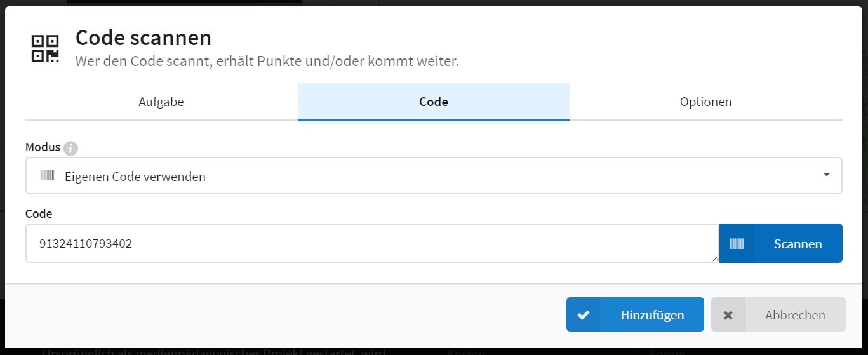Viewport: 868px width, 355px height.
Task: Focus the Code input field with 91324110793402
Action: [x=372, y=243]
